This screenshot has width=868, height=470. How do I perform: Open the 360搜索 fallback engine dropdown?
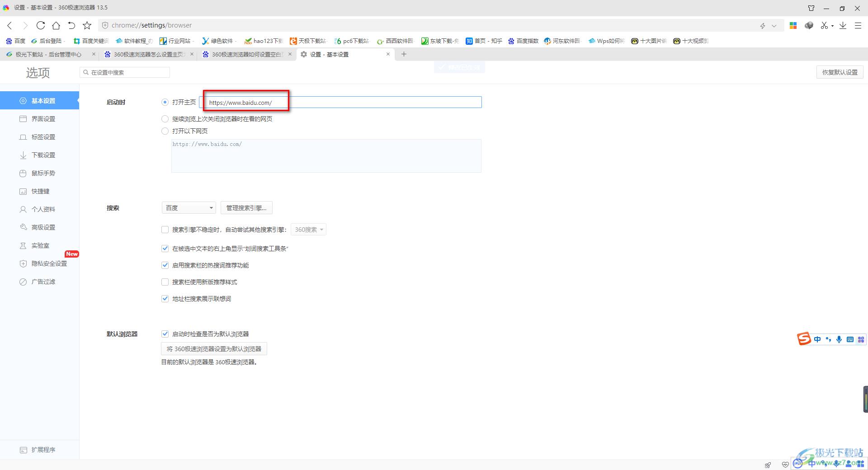pos(308,230)
